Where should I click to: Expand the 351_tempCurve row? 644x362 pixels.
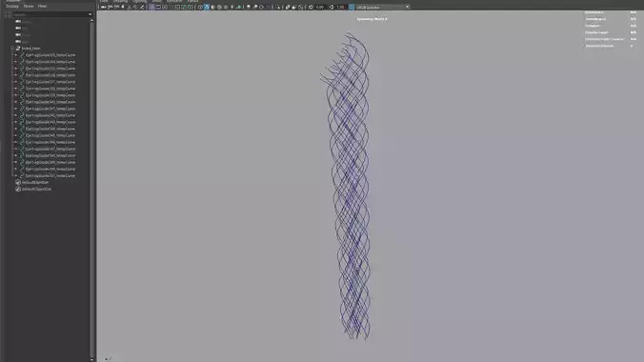(16, 175)
